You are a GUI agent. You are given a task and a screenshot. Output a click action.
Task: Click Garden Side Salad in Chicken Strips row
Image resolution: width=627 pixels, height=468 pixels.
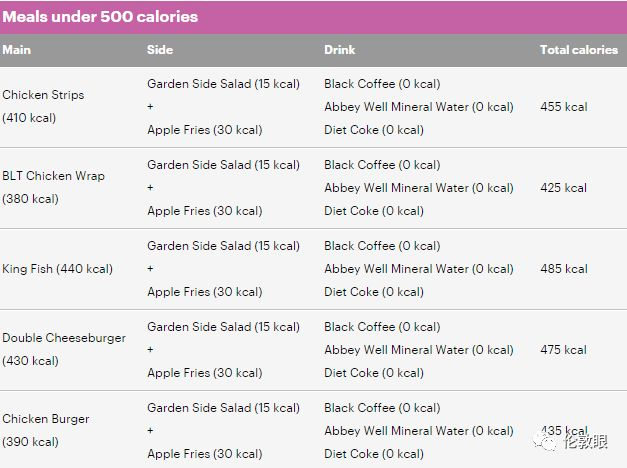click(x=223, y=84)
